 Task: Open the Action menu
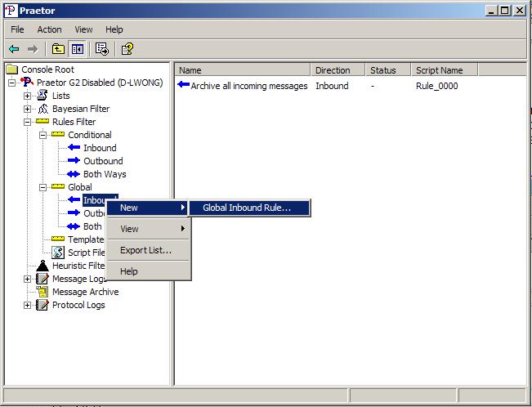[50, 29]
